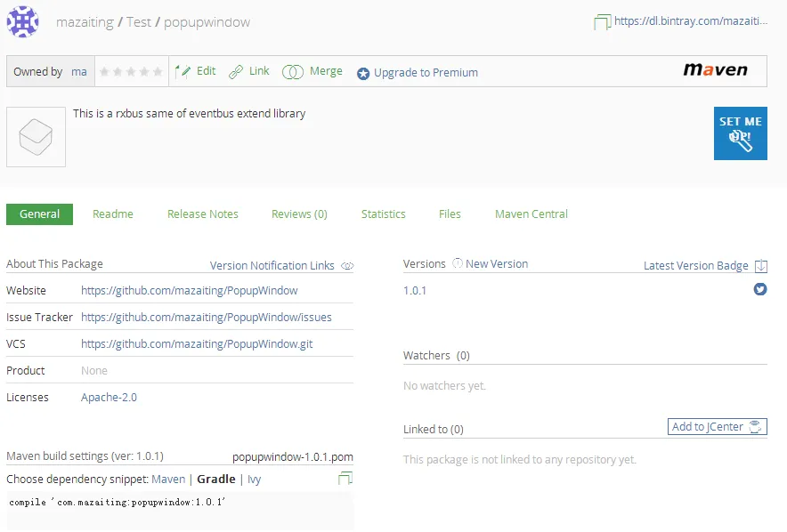Click the 'Watchers (0)' heading
787x532 pixels.
pos(436,356)
